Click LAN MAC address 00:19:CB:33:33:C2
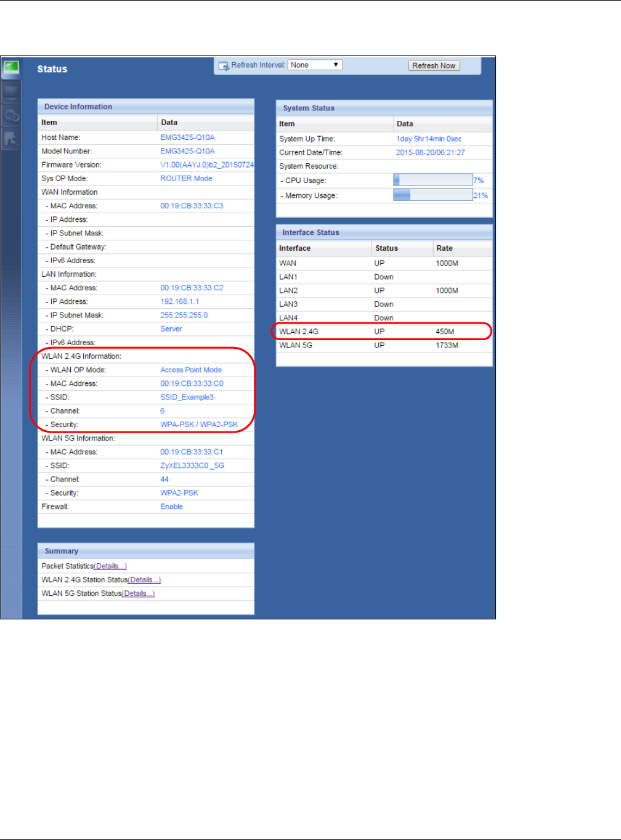 (x=192, y=288)
